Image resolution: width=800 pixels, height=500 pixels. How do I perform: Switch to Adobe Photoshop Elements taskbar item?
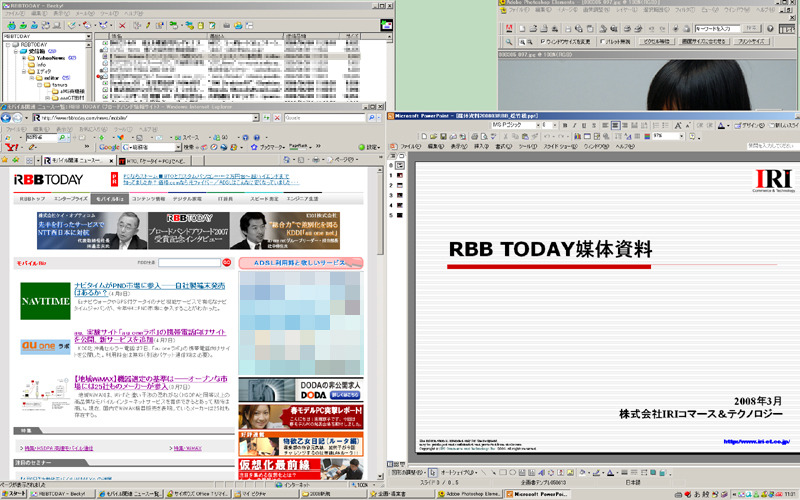click(469, 494)
